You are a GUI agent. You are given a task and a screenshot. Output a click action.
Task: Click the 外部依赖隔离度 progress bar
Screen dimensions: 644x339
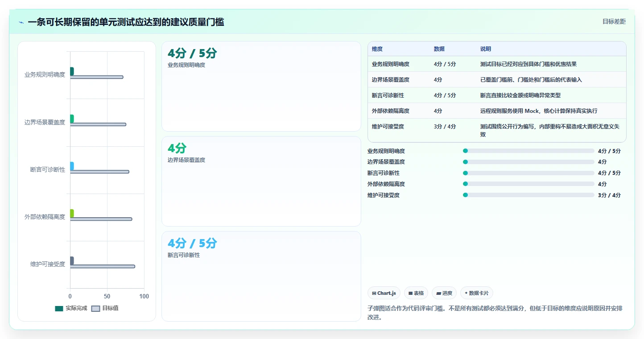(x=528, y=184)
